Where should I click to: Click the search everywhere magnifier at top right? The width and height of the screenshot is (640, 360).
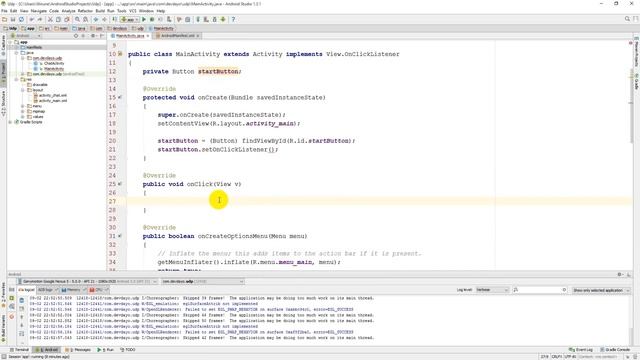pyautogui.click(x=627, y=19)
